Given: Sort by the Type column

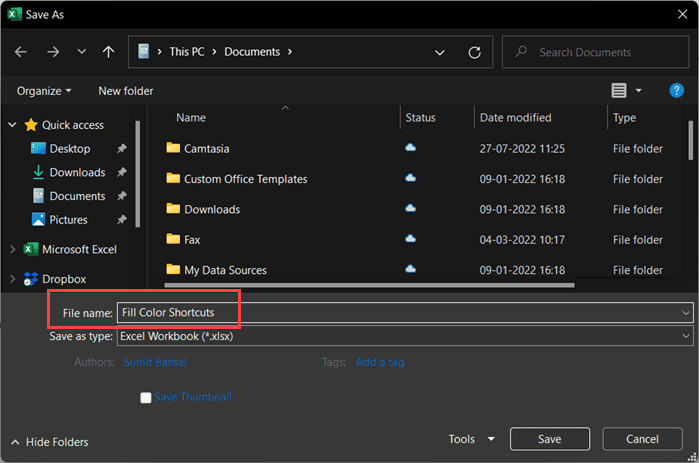Looking at the screenshot, I should (624, 118).
